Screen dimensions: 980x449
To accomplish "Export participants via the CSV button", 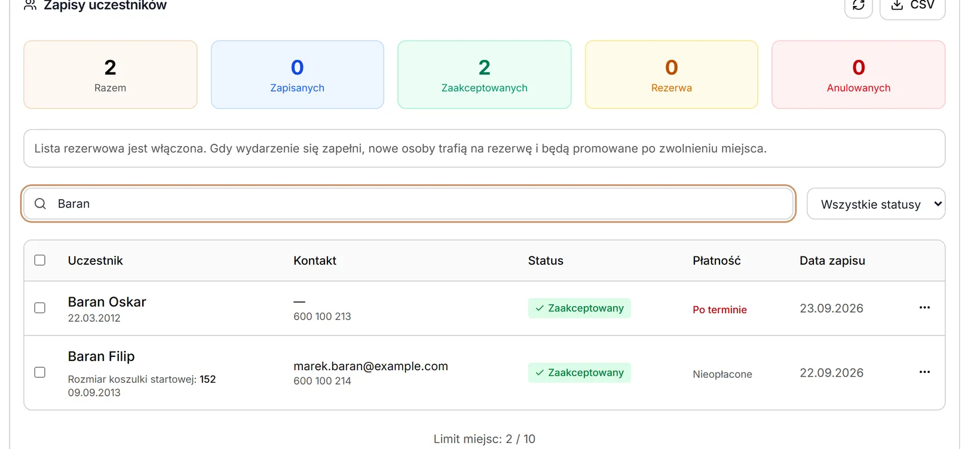I will point(912,6).
